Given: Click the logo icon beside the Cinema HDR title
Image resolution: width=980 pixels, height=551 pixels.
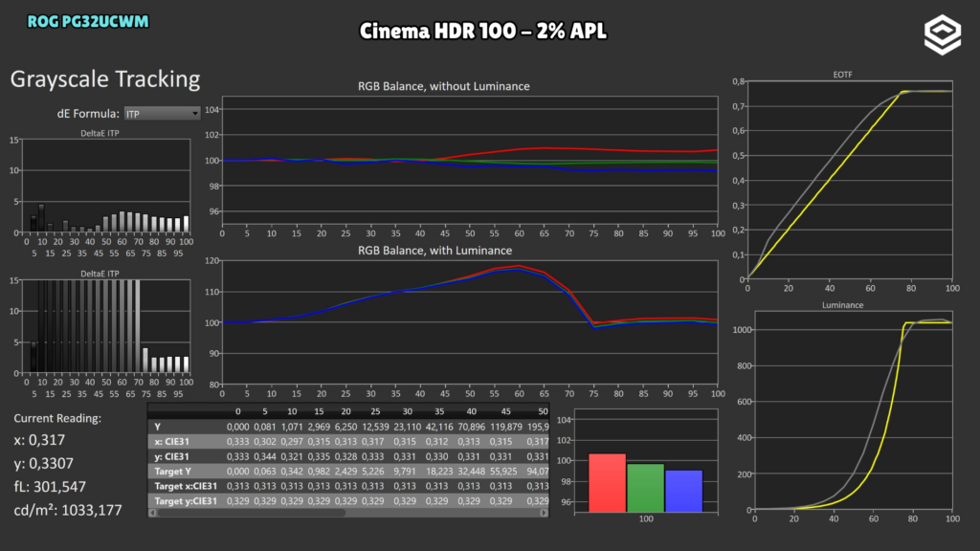Looking at the screenshot, I should point(943,34).
